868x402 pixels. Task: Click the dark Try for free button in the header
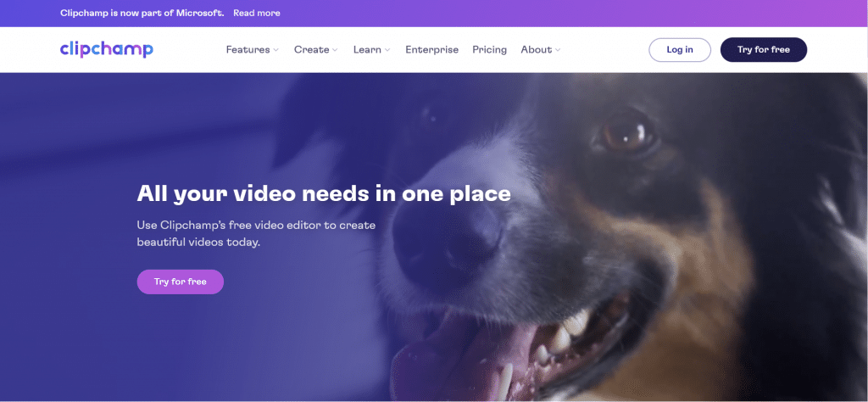(x=764, y=50)
